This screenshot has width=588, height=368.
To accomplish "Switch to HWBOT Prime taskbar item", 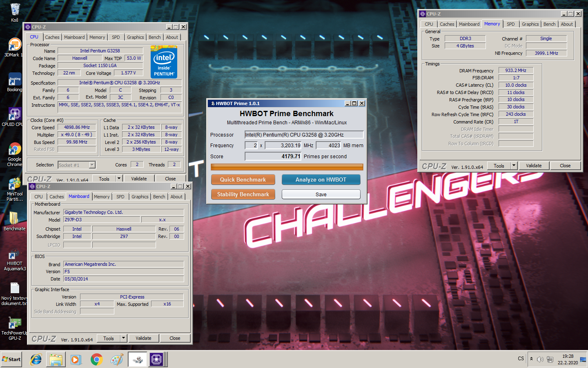I will point(138,359).
